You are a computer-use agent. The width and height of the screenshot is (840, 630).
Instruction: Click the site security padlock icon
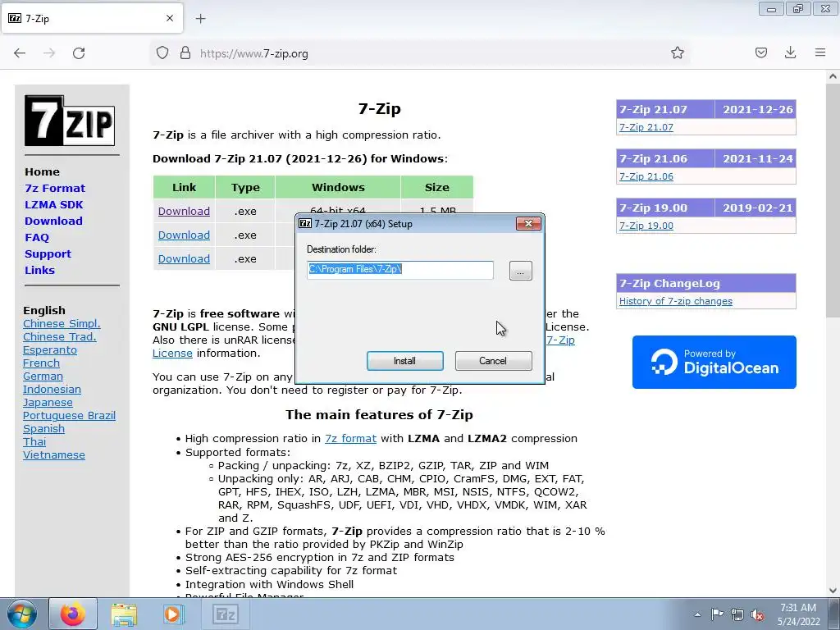click(185, 53)
